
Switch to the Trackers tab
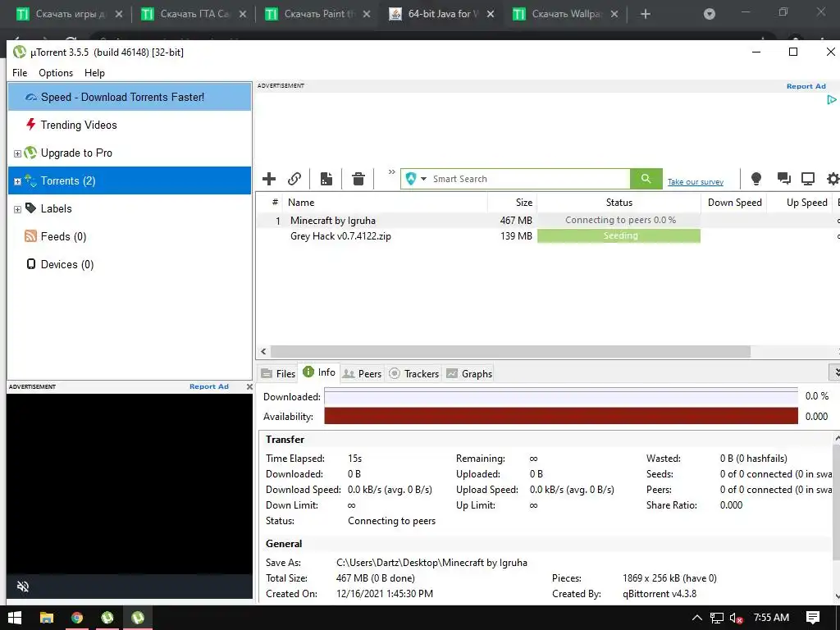[x=413, y=373]
